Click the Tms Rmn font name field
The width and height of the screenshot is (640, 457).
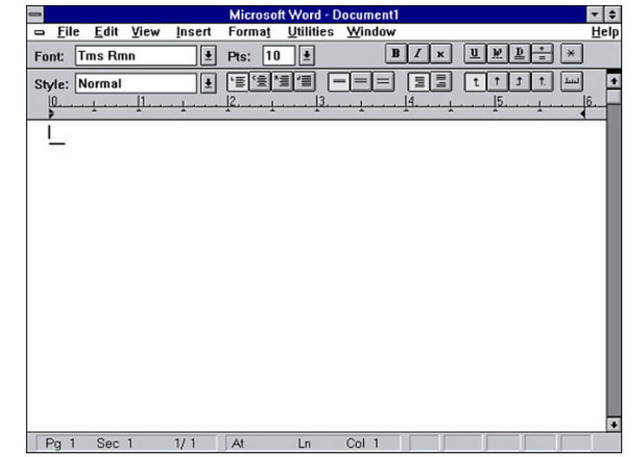pyautogui.click(x=136, y=55)
